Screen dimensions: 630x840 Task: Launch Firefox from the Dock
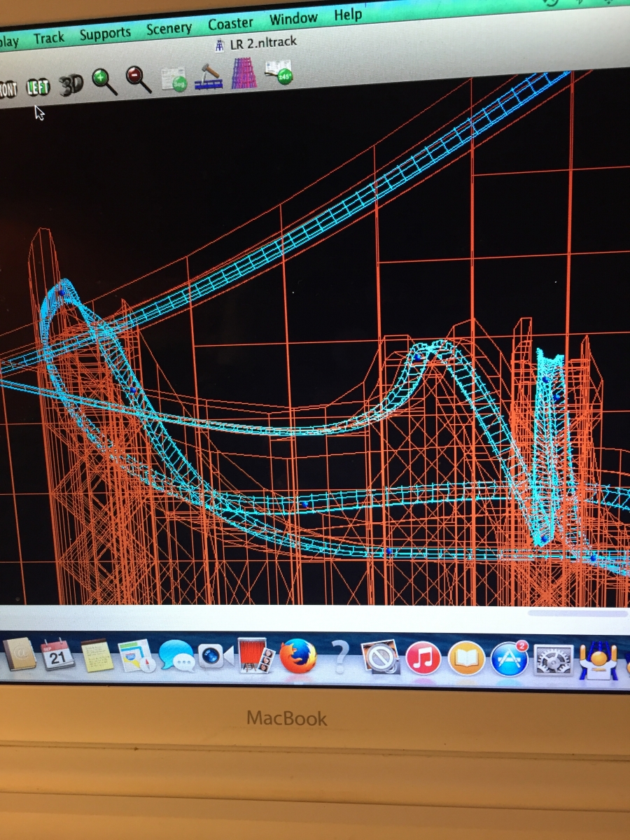point(297,657)
